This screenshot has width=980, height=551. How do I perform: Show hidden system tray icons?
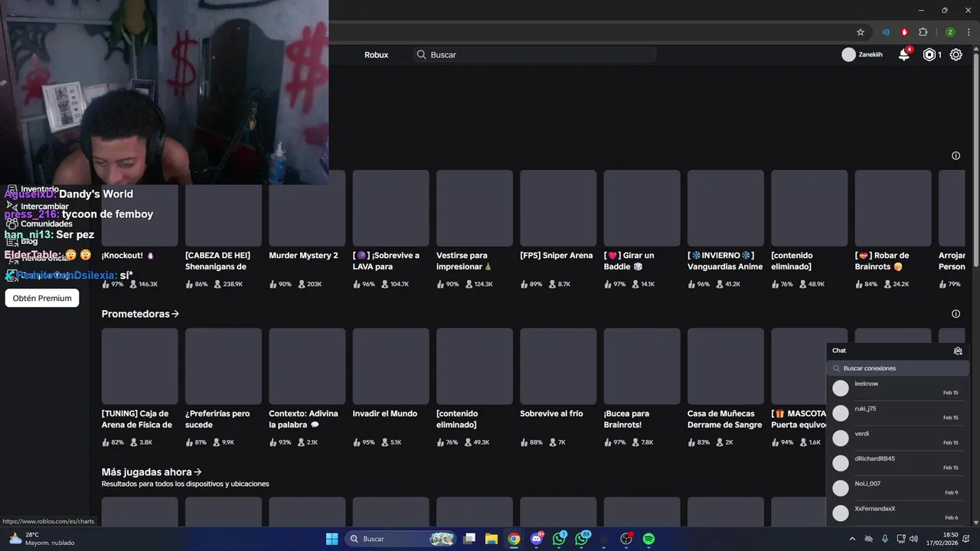click(852, 539)
